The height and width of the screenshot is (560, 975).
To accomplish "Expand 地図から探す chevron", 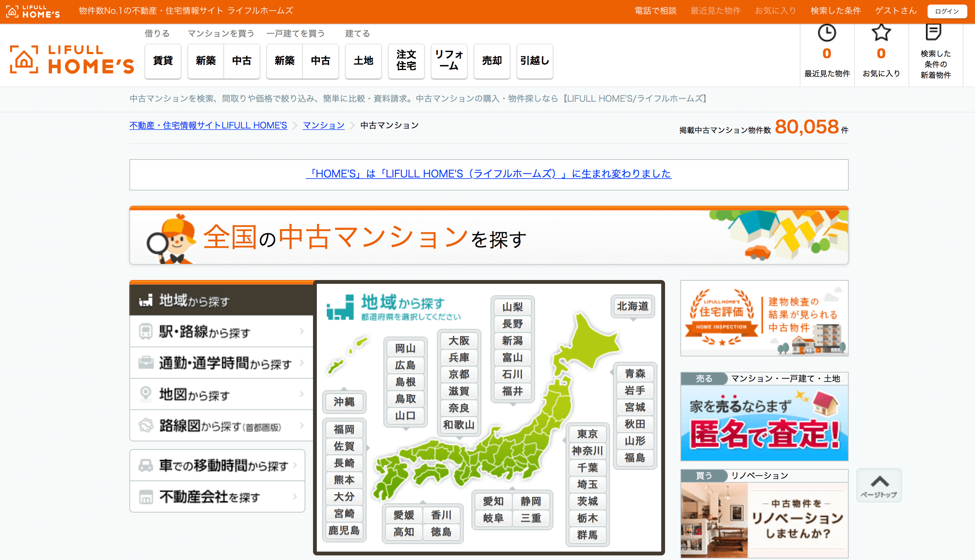I will (302, 394).
